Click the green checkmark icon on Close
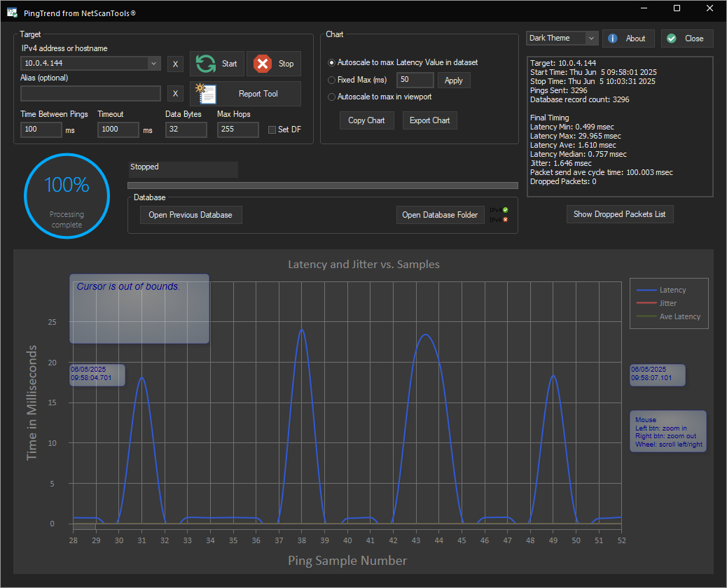727x588 pixels. [672, 38]
